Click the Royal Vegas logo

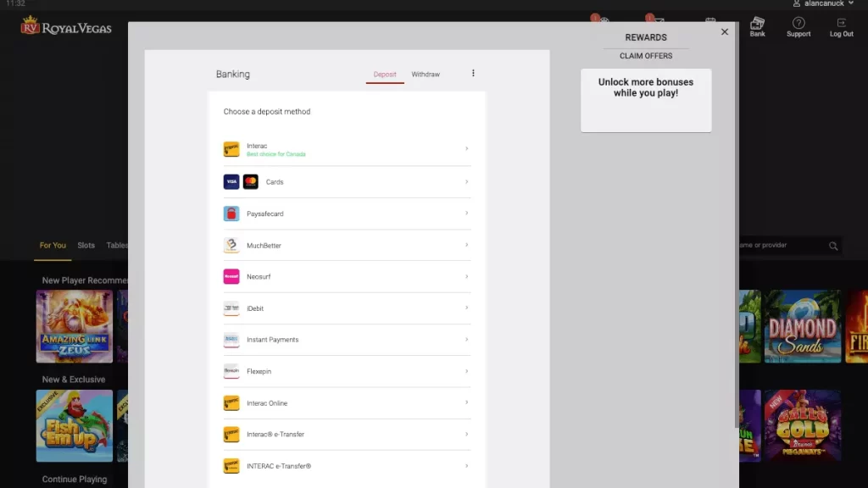[x=66, y=26]
